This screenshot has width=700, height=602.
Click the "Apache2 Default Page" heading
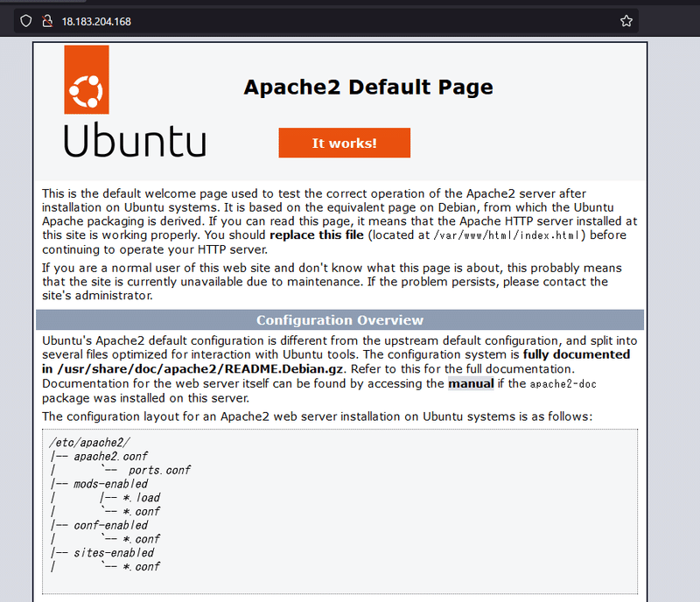pyautogui.click(x=368, y=87)
